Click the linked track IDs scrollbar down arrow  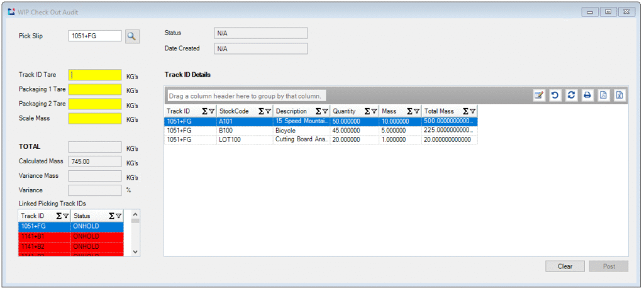coord(135,252)
